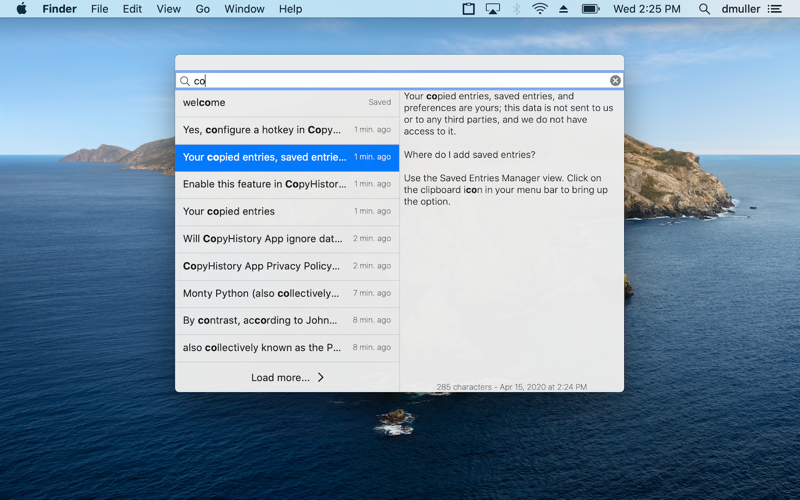Select 'Monty Python (also collectively...' entry
800x500 pixels.
(x=287, y=293)
